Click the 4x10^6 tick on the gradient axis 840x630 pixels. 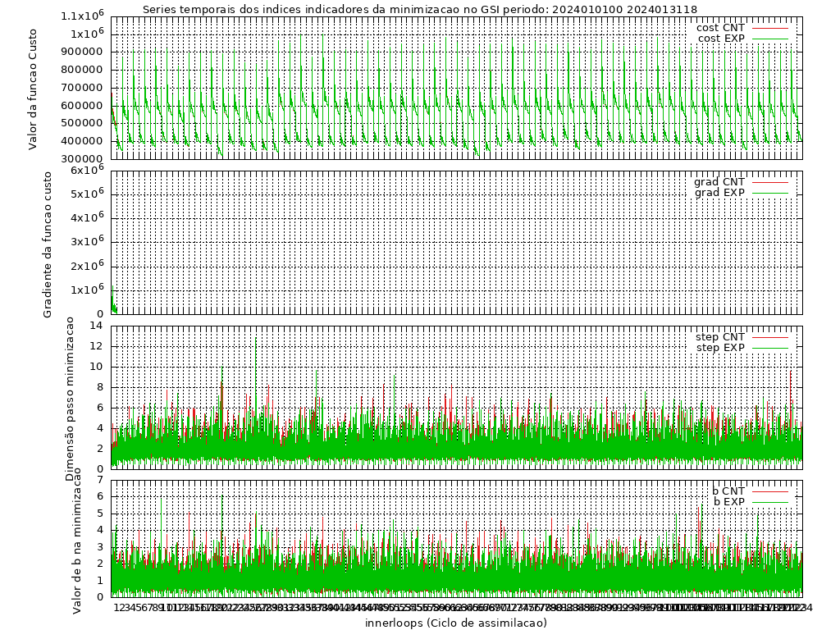click(x=87, y=217)
